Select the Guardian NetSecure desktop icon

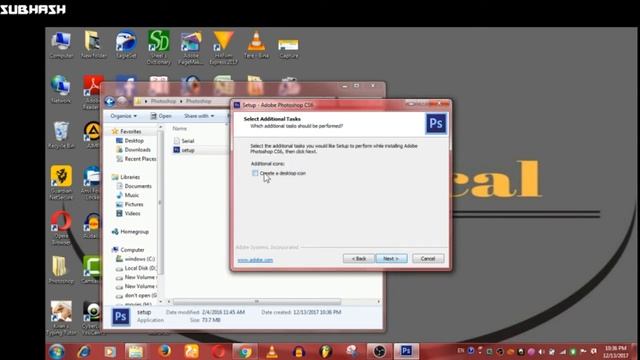tap(61, 182)
